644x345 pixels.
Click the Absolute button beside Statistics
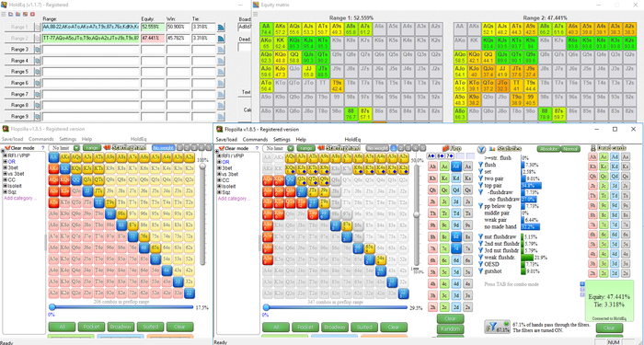548,149
